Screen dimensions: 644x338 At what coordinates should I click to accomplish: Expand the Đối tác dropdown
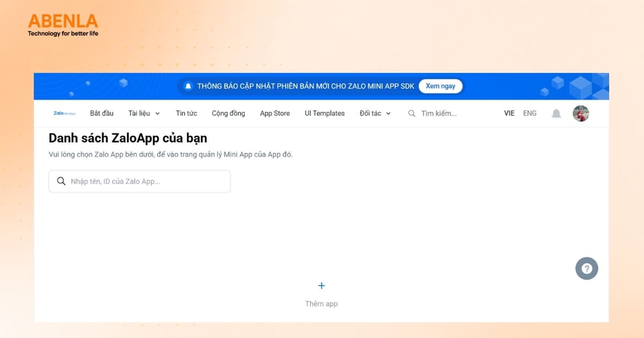tap(375, 113)
